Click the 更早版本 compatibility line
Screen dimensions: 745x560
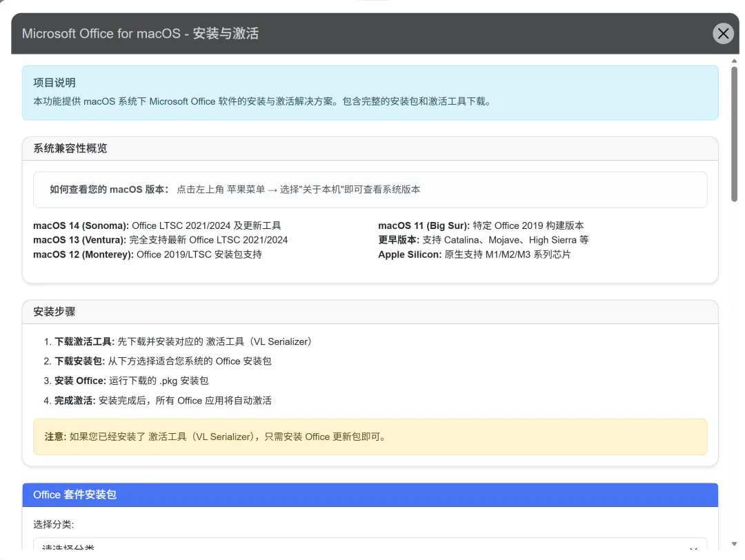[483, 240]
